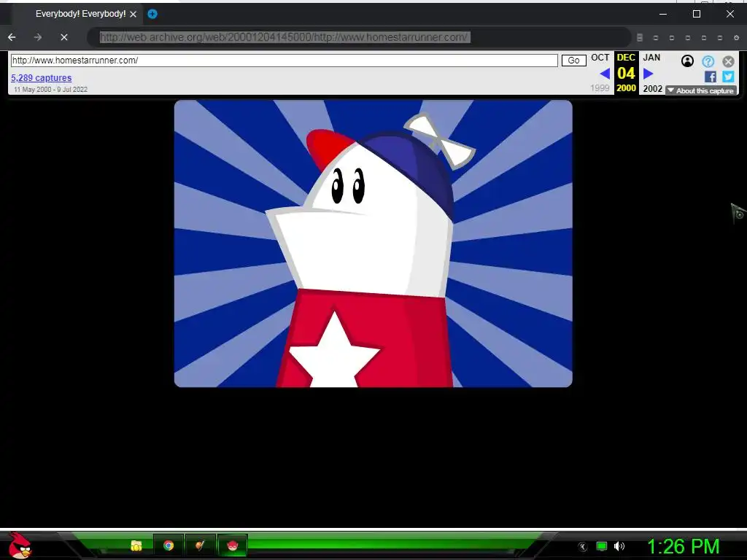
Task: Go to previous capture with blue left arrow
Action: click(605, 74)
